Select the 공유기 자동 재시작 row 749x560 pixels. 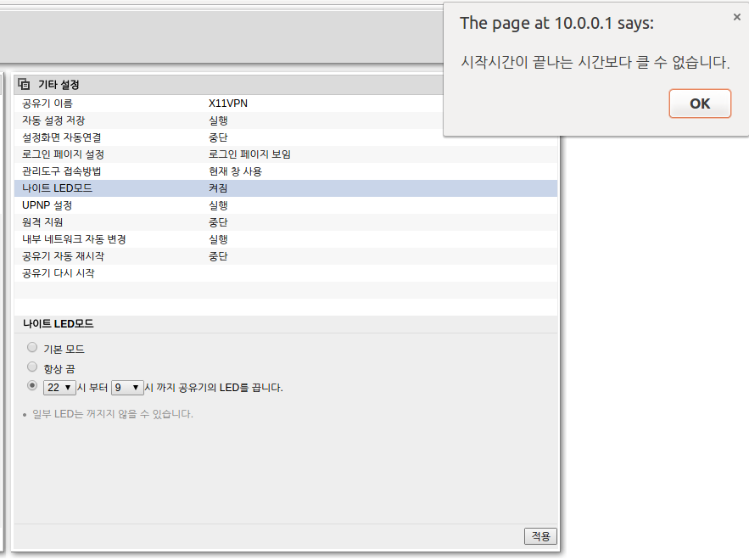pos(286,256)
